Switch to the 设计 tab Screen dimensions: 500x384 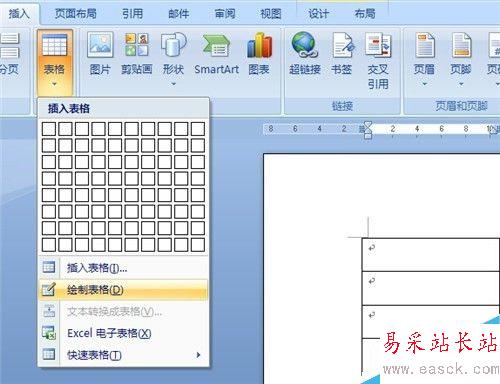pyautogui.click(x=318, y=14)
